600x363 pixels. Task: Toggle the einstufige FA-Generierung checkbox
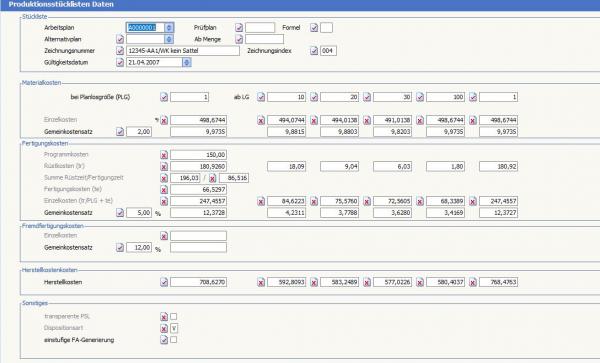pos(173,339)
